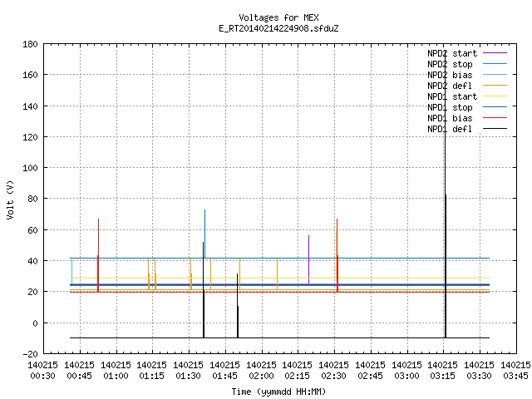Screen dimensions: 532x399
Task: Click the purple spike near 02:20
Action: tap(308, 259)
